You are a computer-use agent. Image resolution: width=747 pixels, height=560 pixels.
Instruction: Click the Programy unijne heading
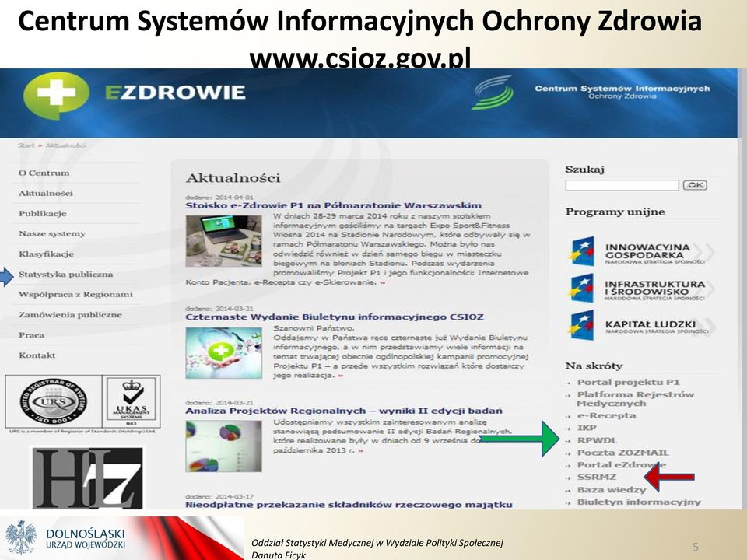click(615, 212)
